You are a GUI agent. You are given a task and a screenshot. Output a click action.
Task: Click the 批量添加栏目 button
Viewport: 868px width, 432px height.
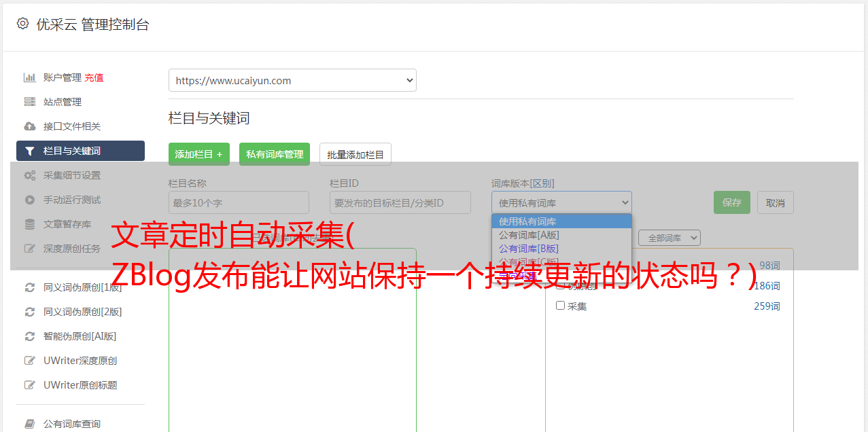pos(355,154)
